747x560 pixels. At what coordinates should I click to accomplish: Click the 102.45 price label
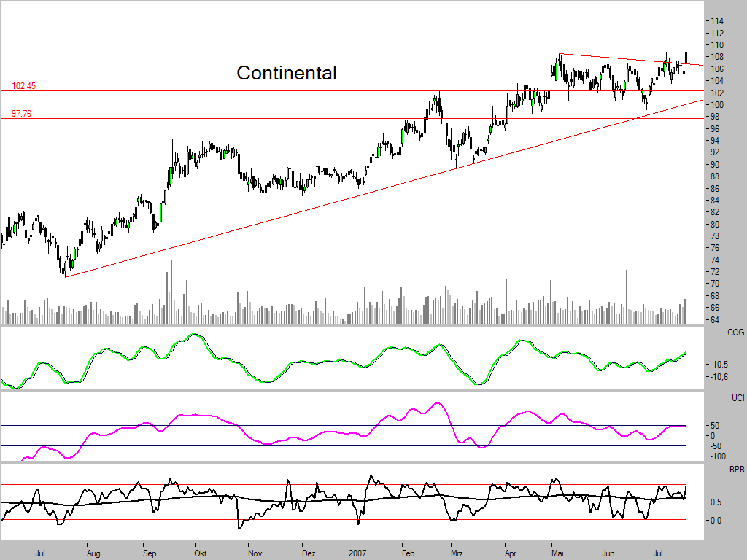(23, 85)
